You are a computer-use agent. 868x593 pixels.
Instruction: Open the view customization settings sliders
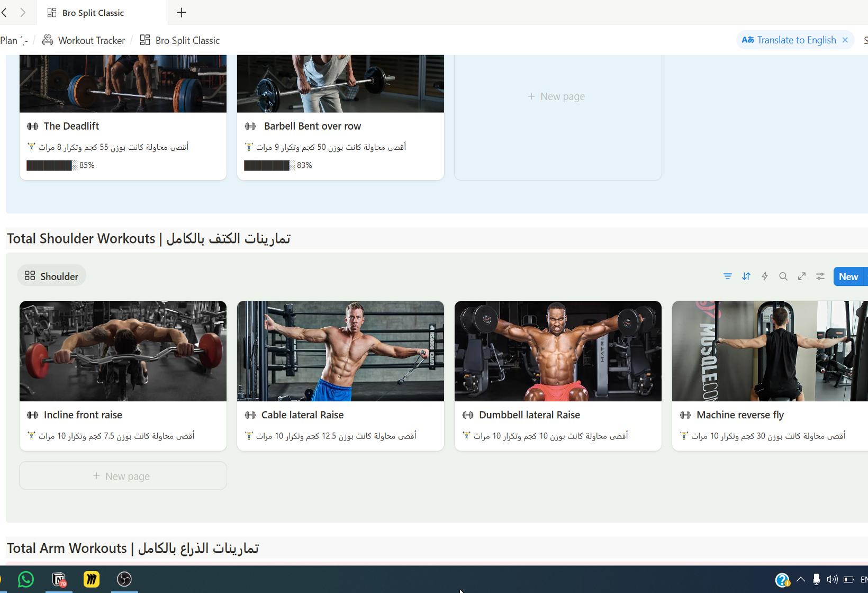tap(820, 276)
